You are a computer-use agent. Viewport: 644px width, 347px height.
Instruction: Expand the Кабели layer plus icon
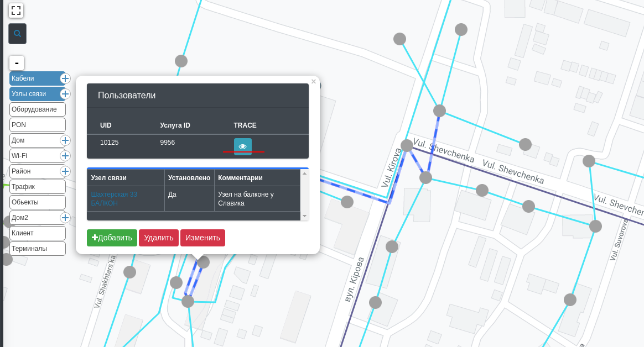tap(65, 78)
